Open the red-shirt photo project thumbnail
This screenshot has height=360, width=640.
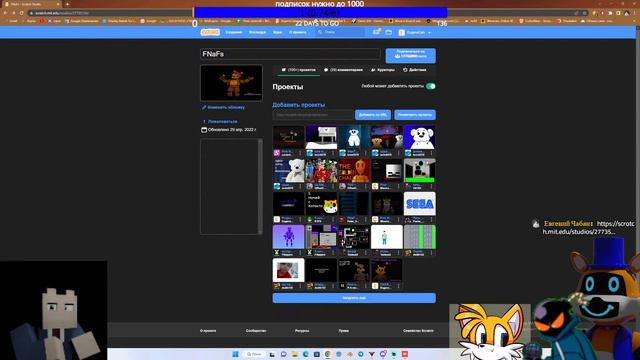pos(289,270)
